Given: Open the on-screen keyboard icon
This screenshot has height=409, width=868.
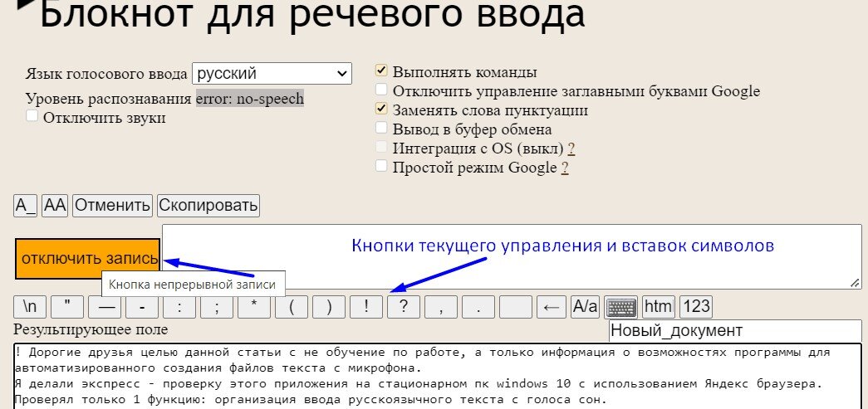Looking at the screenshot, I should [x=621, y=307].
